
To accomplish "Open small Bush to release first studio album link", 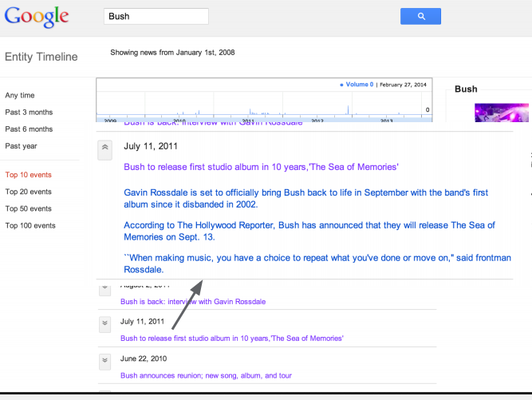I will [232, 339].
